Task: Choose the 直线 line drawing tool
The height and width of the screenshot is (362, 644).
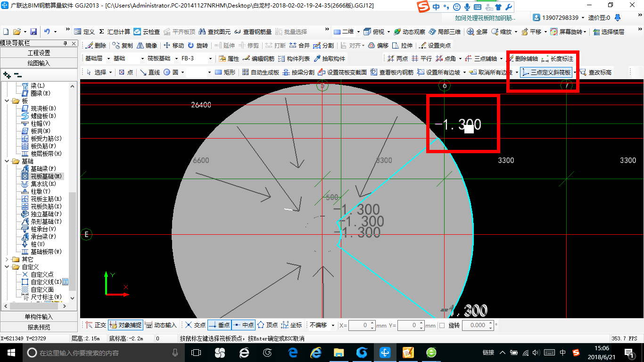Action: pos(150,72)
